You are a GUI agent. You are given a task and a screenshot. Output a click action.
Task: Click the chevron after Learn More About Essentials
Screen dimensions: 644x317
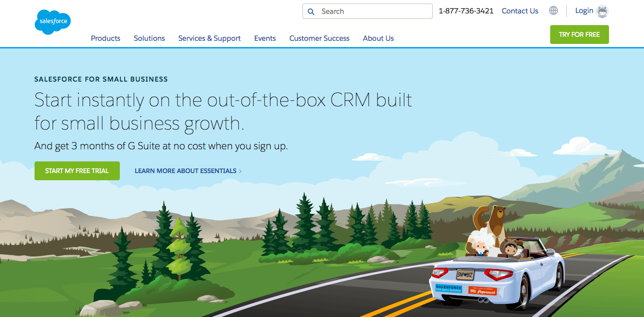tap(240, 171)
